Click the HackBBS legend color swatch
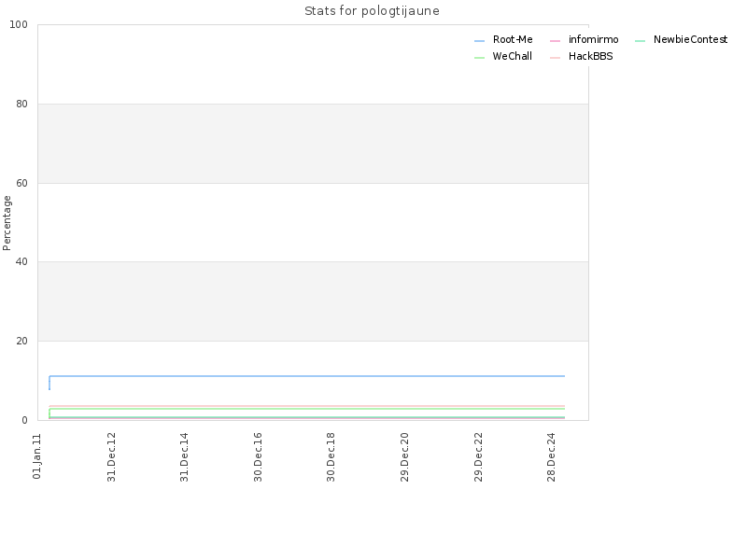Image resolution: width=747 pixels, height=560 pixels. coord(555,58)
